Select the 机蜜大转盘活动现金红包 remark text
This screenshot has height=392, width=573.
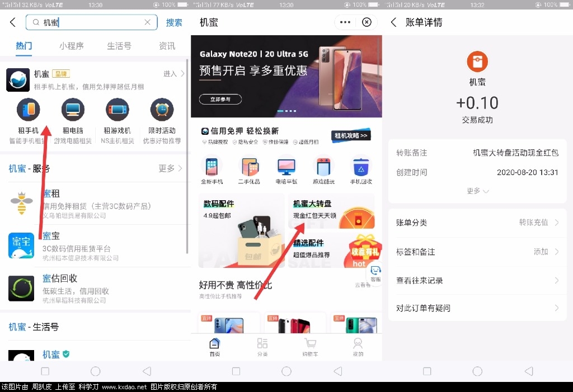click(515, 153)
